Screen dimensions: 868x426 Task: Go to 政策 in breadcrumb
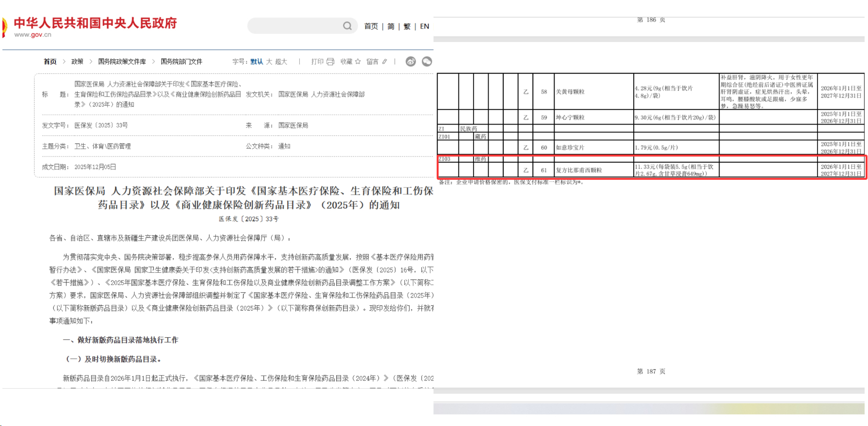coord(77,62)
